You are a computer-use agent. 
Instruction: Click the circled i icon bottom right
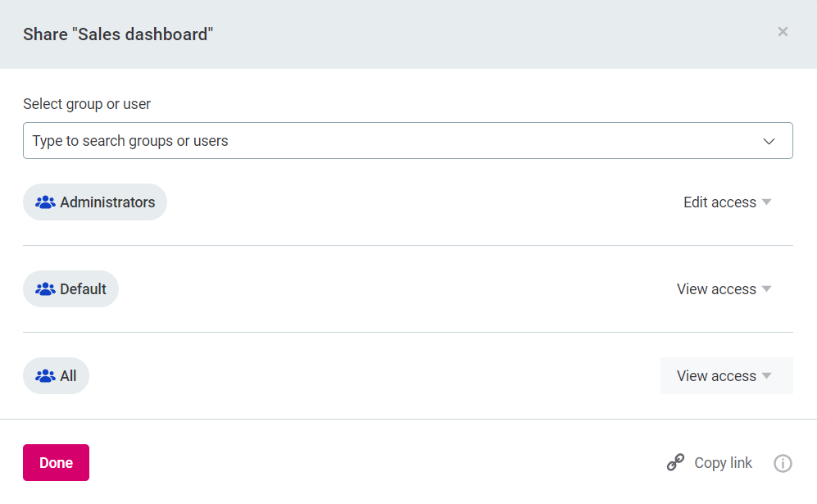pos(783,463)
